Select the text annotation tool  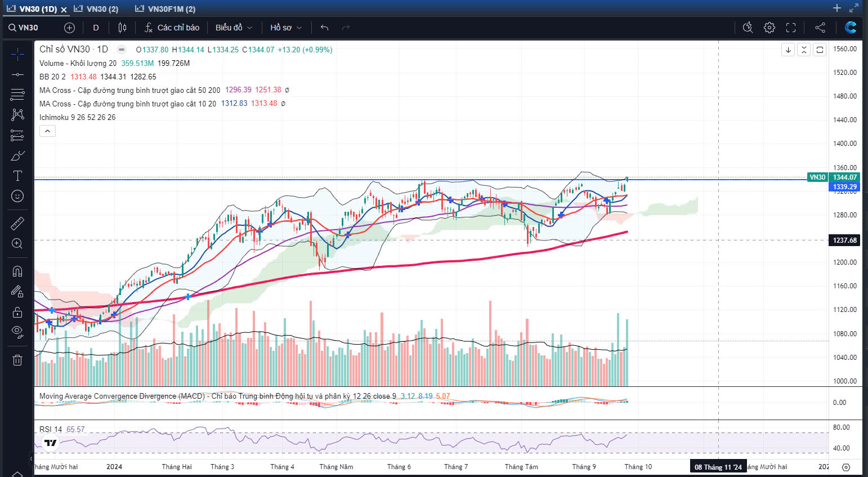pos(17,176)
